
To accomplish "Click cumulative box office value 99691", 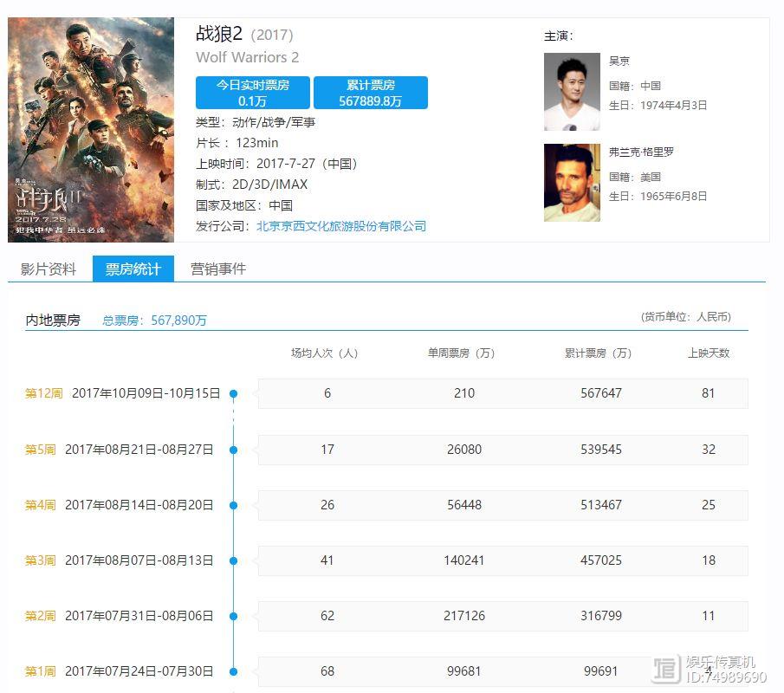I will click(601, 671).
